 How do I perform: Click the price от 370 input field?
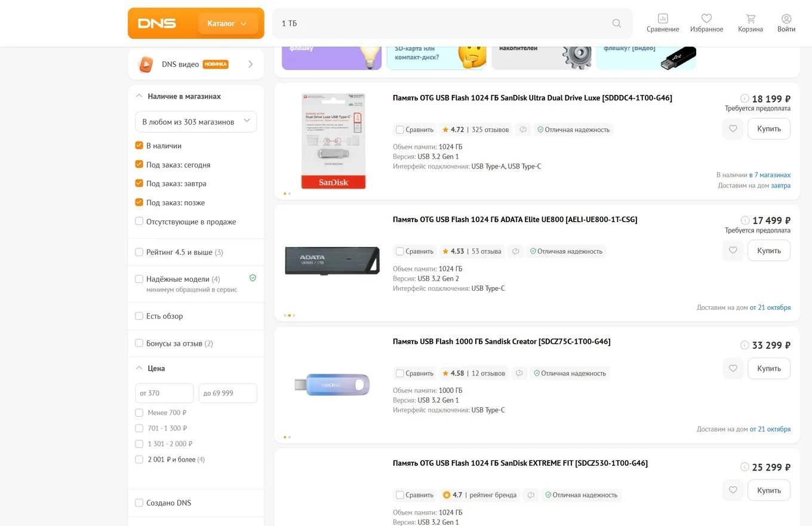[165, 393]
